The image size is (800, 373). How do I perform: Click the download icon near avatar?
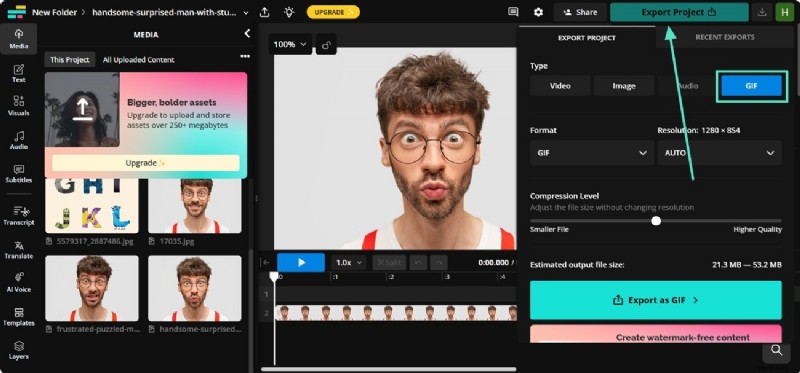[x=762, y=12]
